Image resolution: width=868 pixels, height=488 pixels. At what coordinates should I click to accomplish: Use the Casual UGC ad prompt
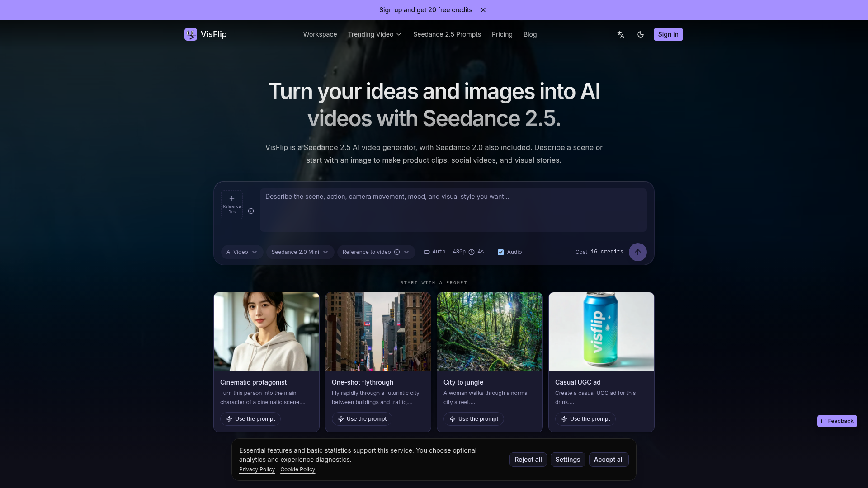585,419
